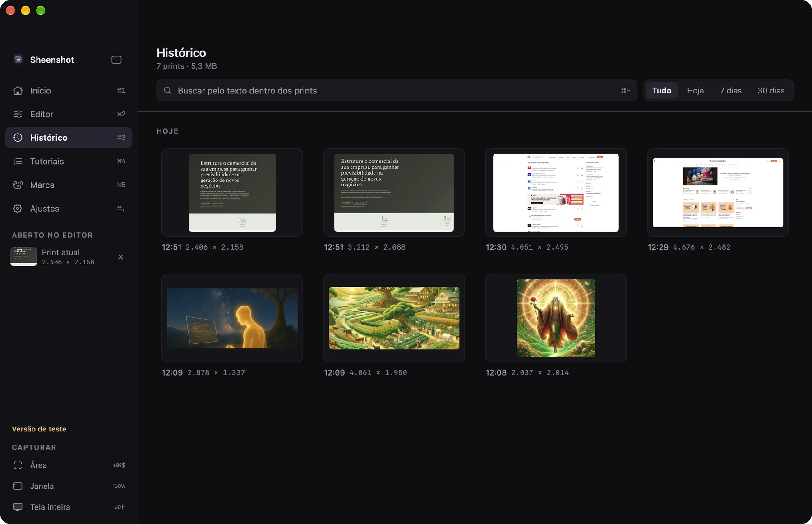Start Tela inteira capture via its label
The image size is (812, 524).
[x=50, y=507]
